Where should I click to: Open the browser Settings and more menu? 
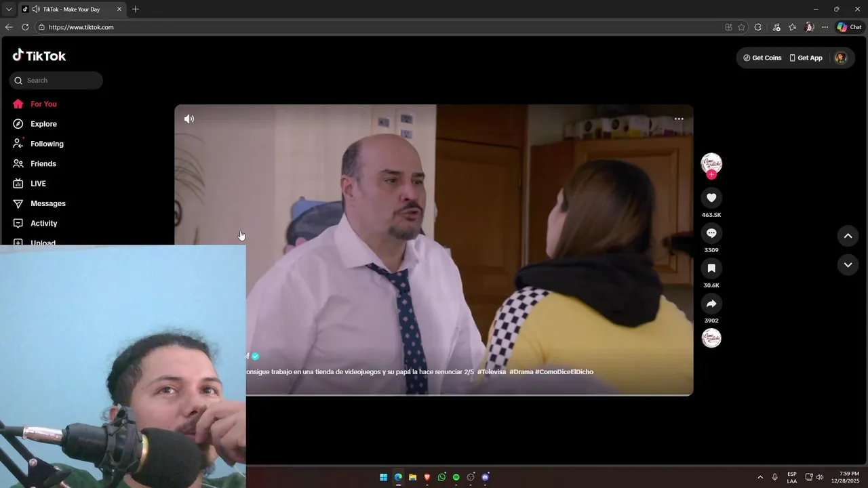click(825, 27)
